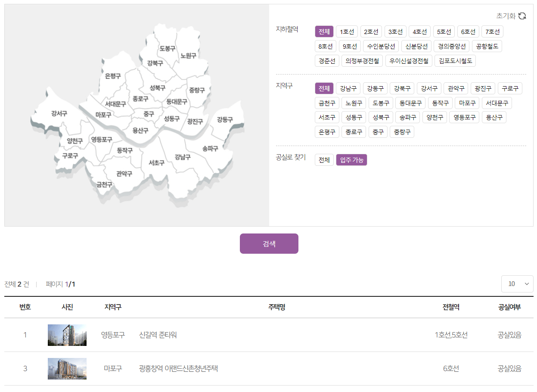Select 전체 in the 지역구 row

point(324,88)
